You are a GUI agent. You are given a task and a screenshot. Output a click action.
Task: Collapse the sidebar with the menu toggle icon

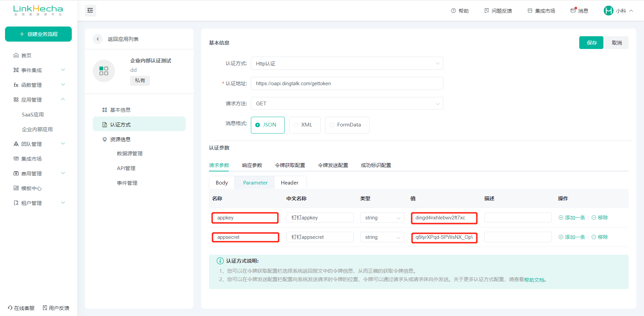click(90, 10)
